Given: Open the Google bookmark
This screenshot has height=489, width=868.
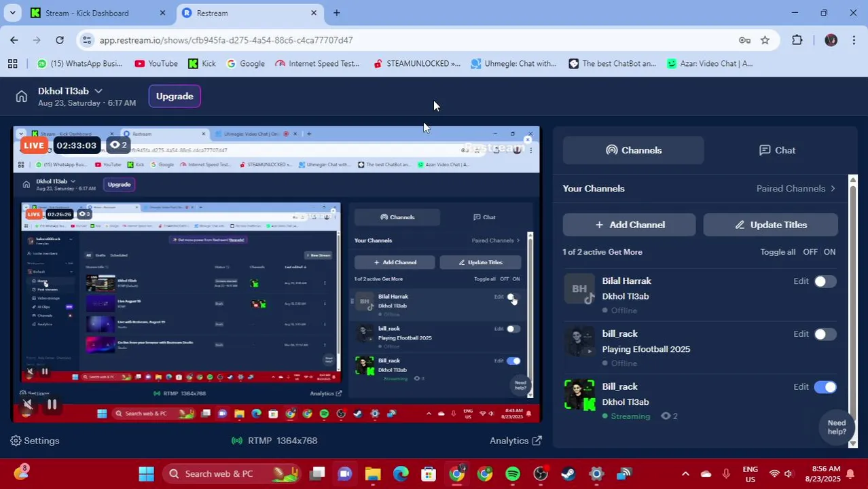Looking at the screenshot, I should (x=245, y=63).
